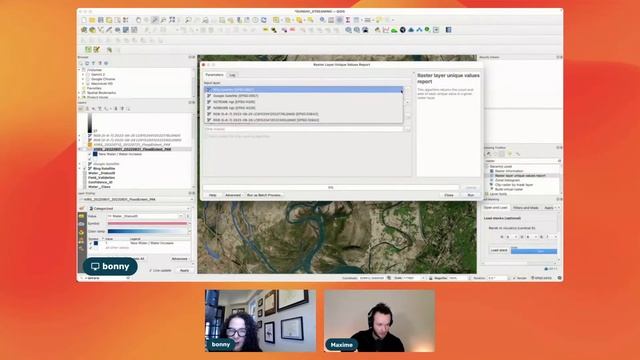Choose Bing Satellite [EPSG:3857] from layer list
This screenshot has height=360, width=640.
pyautogui.click(x=304, y=90)
